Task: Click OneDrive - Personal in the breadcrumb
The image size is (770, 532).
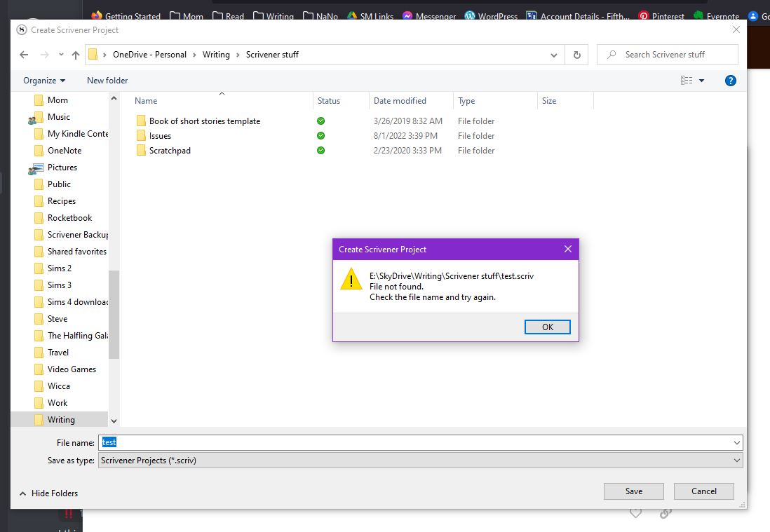Action: (149, 55)
